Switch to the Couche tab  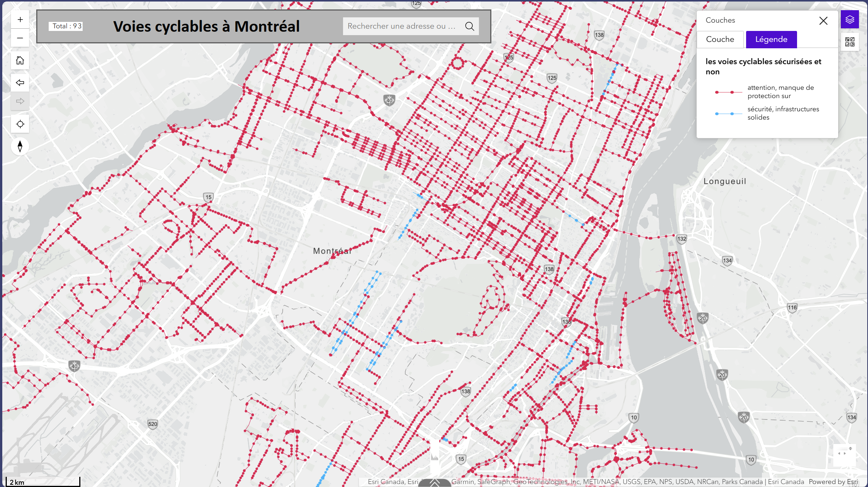720,39
